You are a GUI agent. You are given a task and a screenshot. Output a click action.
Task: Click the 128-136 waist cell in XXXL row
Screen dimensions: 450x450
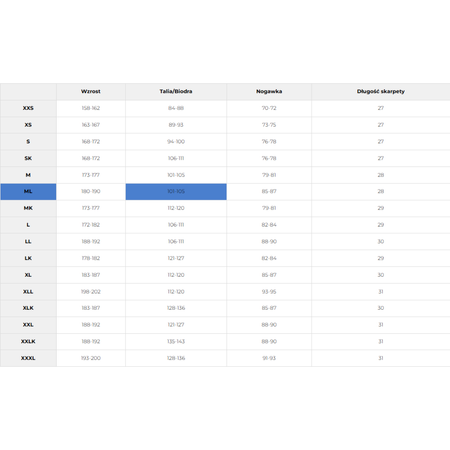[x=176, y=358]
